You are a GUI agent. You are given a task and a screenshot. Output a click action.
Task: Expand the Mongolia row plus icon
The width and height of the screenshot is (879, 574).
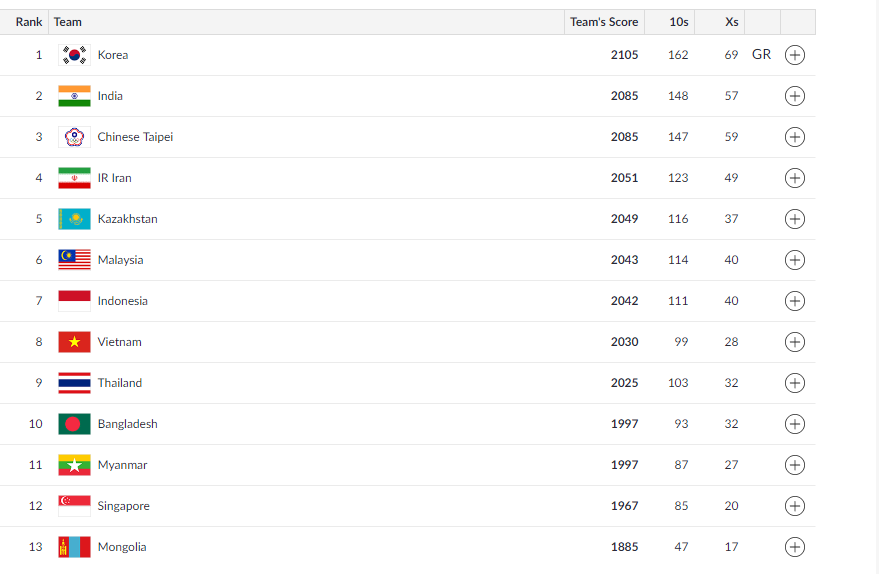[794, 547]
